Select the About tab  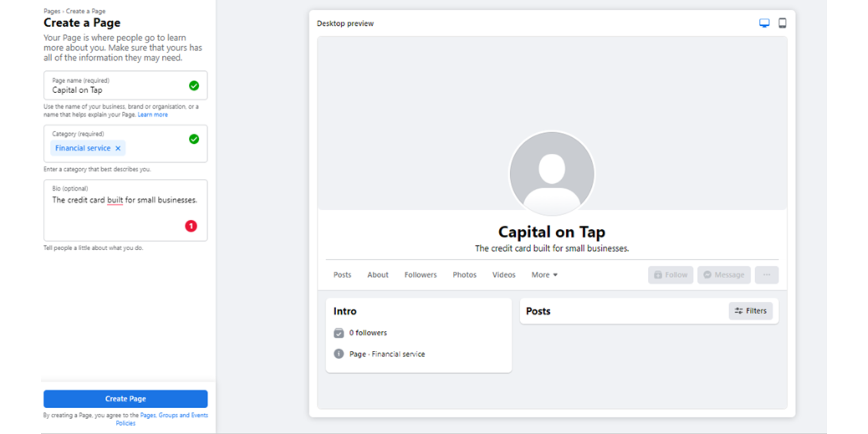(378, 275)
